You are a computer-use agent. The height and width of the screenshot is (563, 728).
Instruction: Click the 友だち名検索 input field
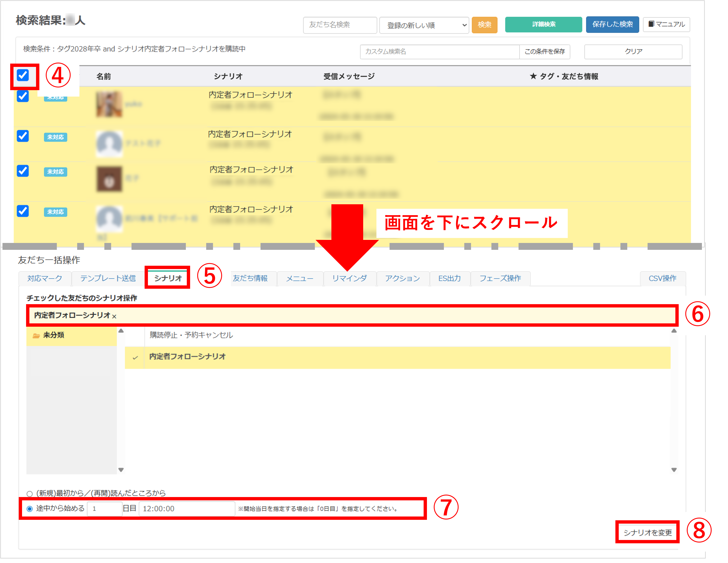tap(340, 25)
